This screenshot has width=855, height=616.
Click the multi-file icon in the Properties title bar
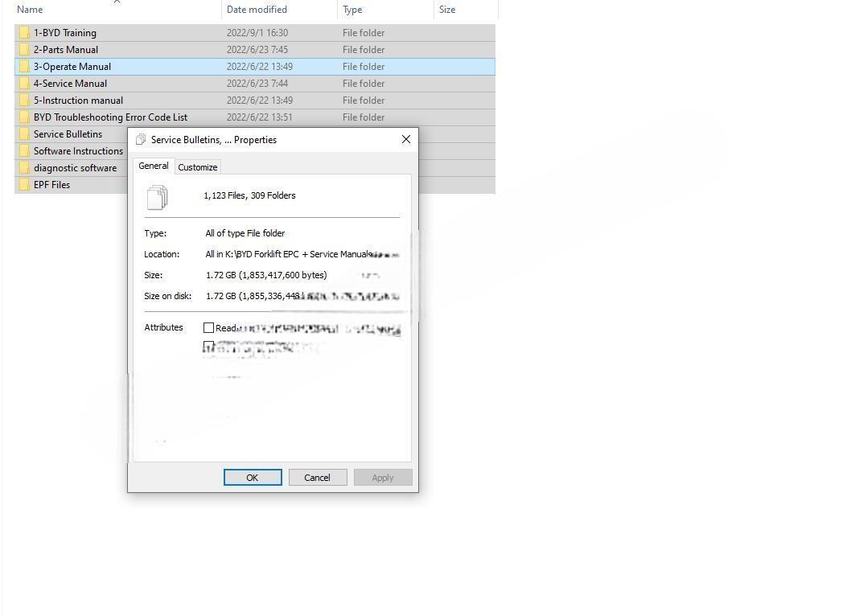141,140
